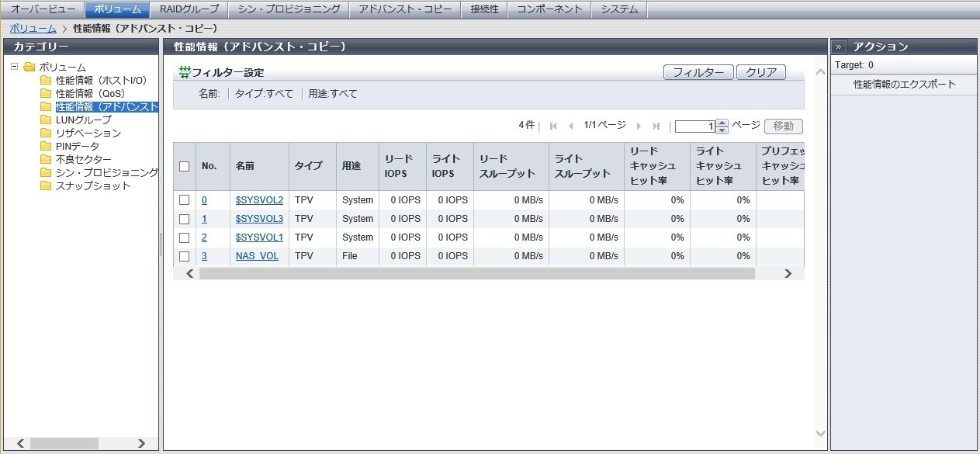980x454 pixels.
Task: Click the page number input field
Action: (694, 126)
